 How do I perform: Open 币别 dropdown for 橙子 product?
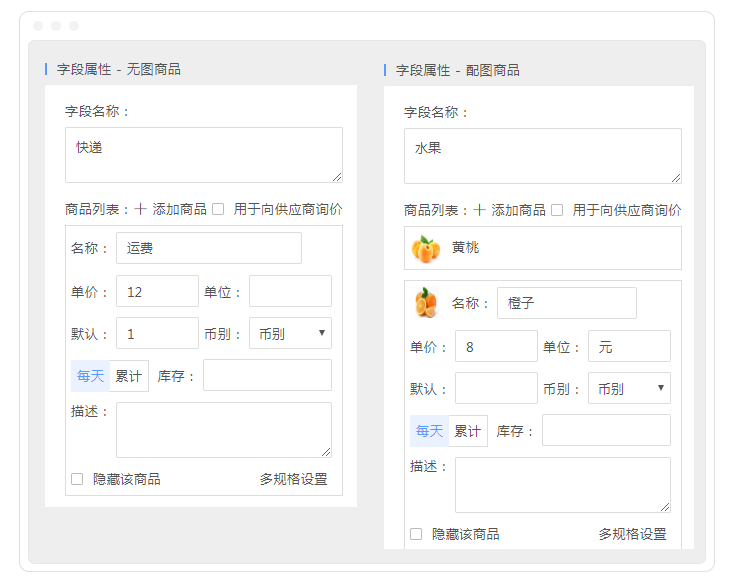629,388
